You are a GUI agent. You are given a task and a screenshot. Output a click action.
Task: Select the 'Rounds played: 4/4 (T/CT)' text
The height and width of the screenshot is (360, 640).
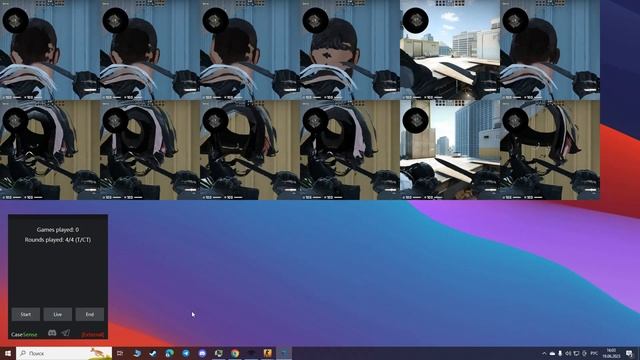[58, 240]
